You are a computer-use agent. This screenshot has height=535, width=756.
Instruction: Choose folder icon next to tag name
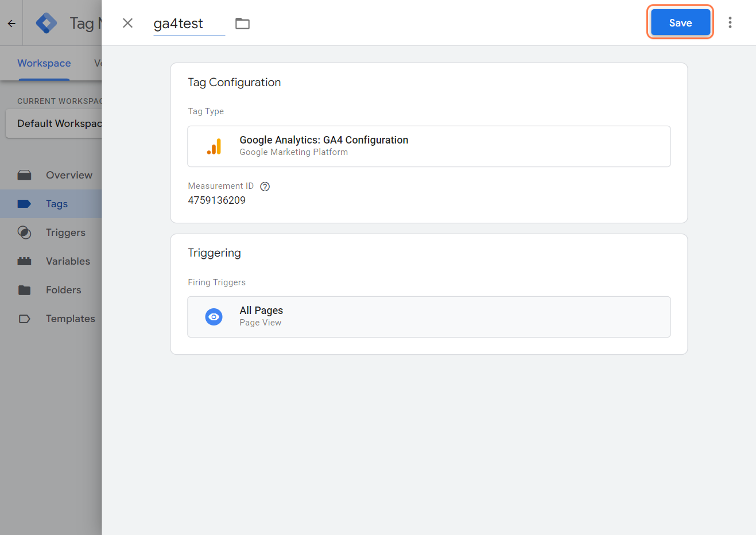click(x=242, y=24)
